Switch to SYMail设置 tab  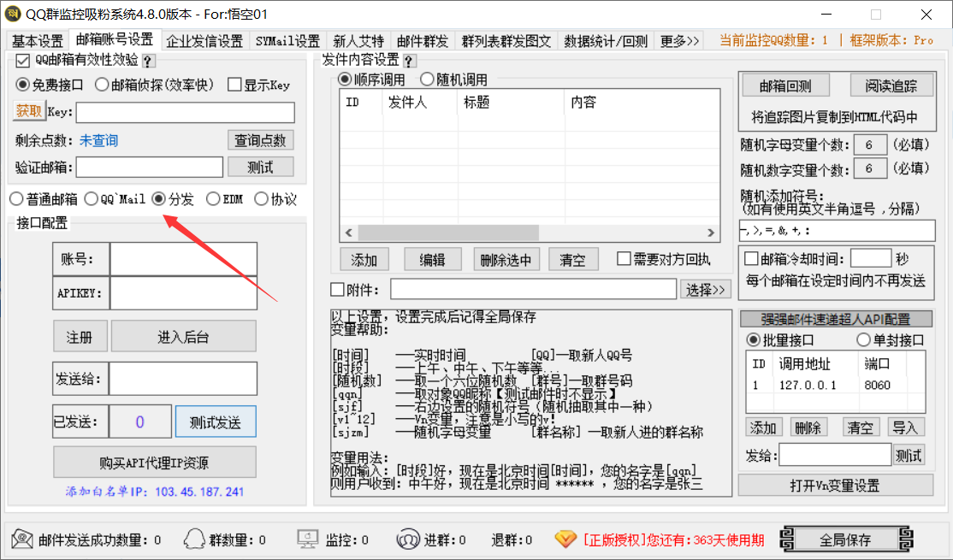287,41
